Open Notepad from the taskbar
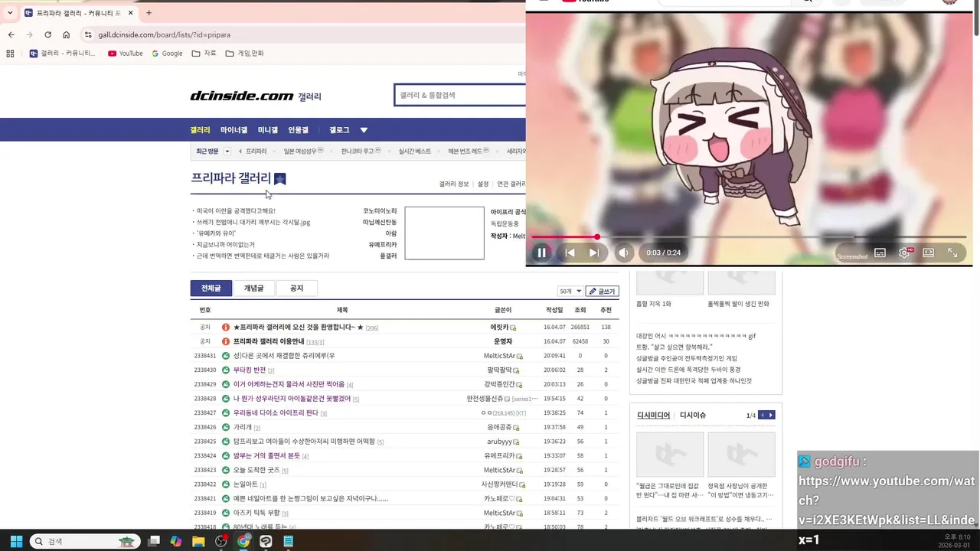 tap(289, 541)
